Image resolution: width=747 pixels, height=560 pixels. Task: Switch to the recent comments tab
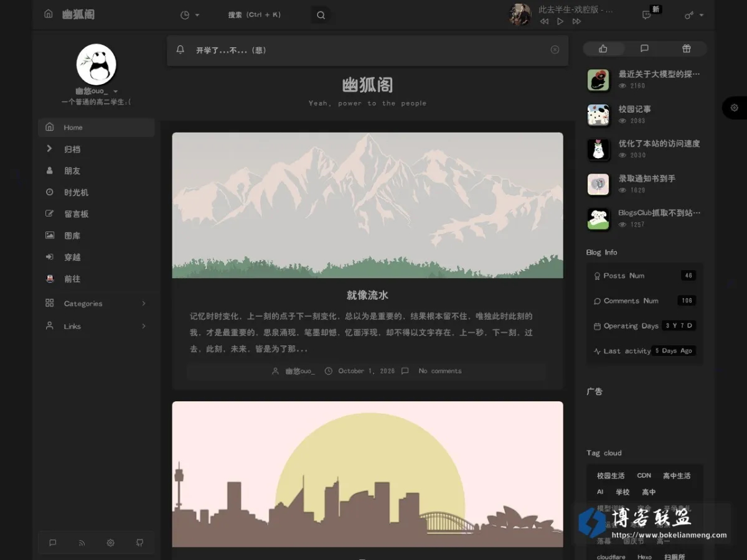click(644, 49)
